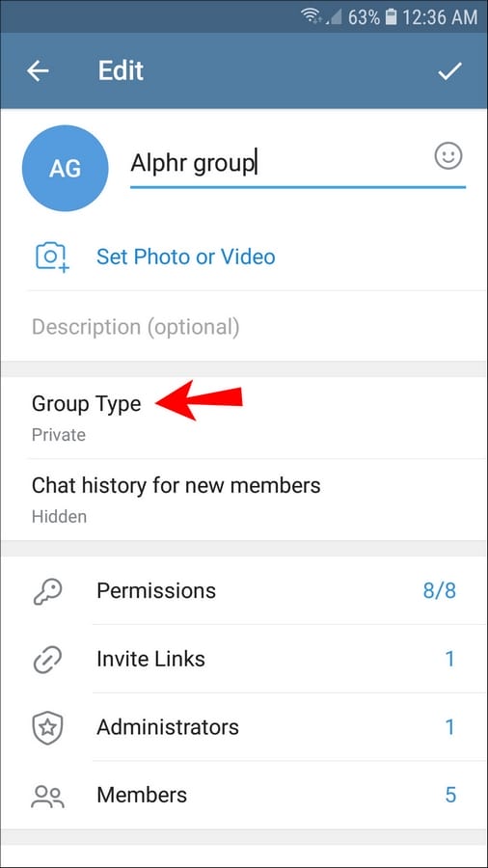This screenshot has width=488, height=868.
Task: Tap the back arrow in Edit header
Action: [38, 70]
